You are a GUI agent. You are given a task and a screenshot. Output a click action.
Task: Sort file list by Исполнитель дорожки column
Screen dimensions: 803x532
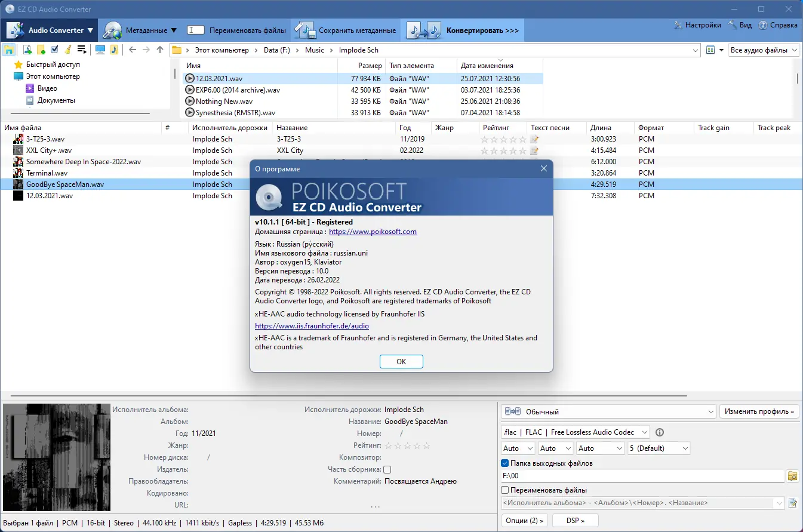click(230, 128)
